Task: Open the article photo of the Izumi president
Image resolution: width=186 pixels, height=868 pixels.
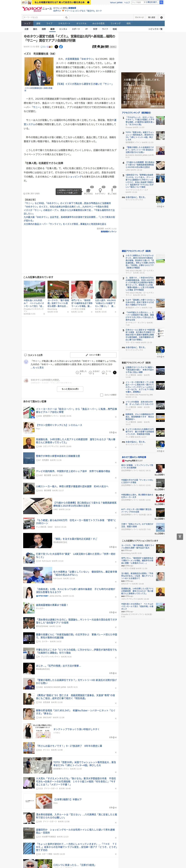Action: point(39,71)
